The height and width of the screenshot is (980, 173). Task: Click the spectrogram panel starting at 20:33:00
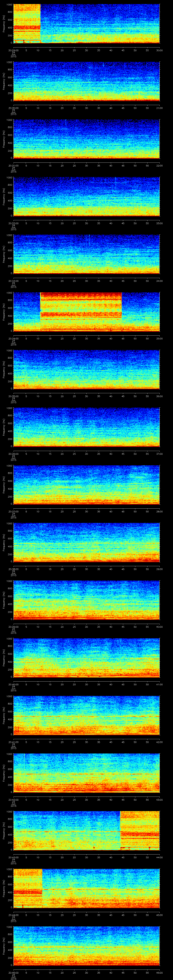pyautogui.click(x=87, y=254)
